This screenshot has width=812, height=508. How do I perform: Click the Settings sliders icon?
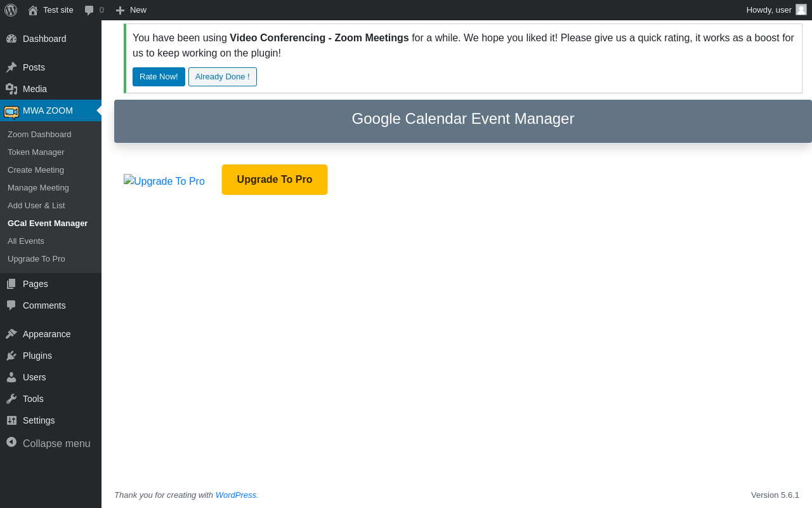[x=11, y=420]
